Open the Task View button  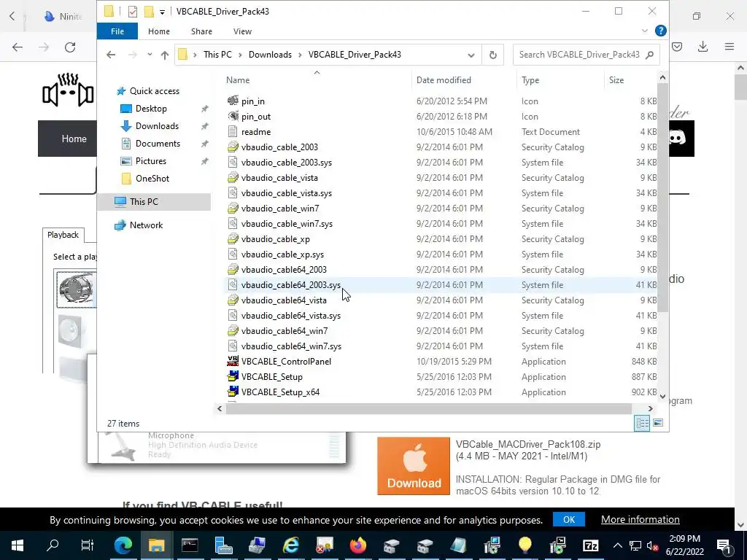click(x=88, y=545)
